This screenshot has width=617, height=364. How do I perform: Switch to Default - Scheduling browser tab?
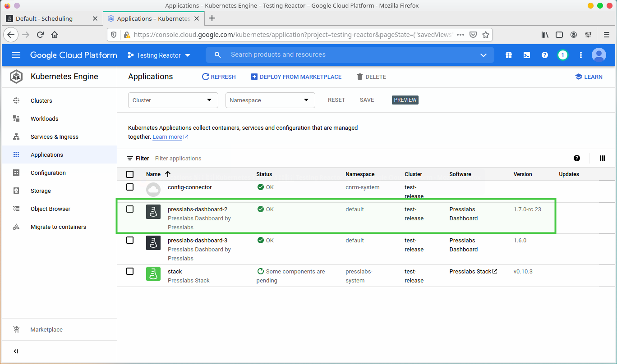[44, 18]
